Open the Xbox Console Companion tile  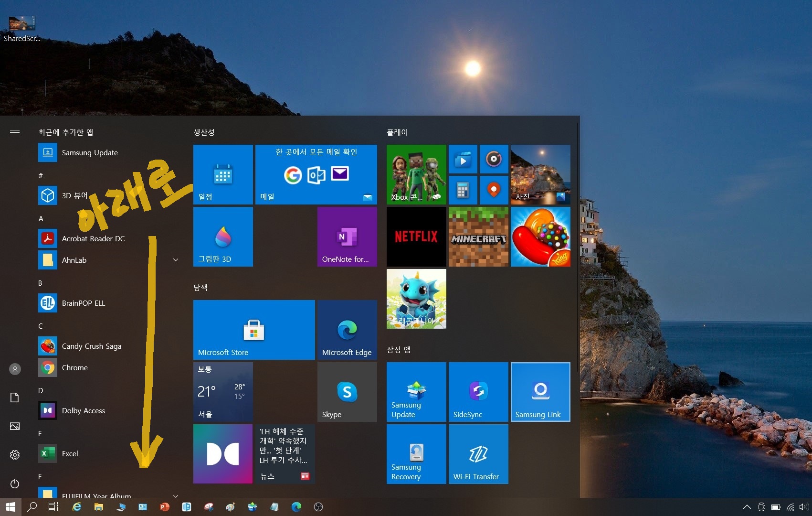[416, 174]
